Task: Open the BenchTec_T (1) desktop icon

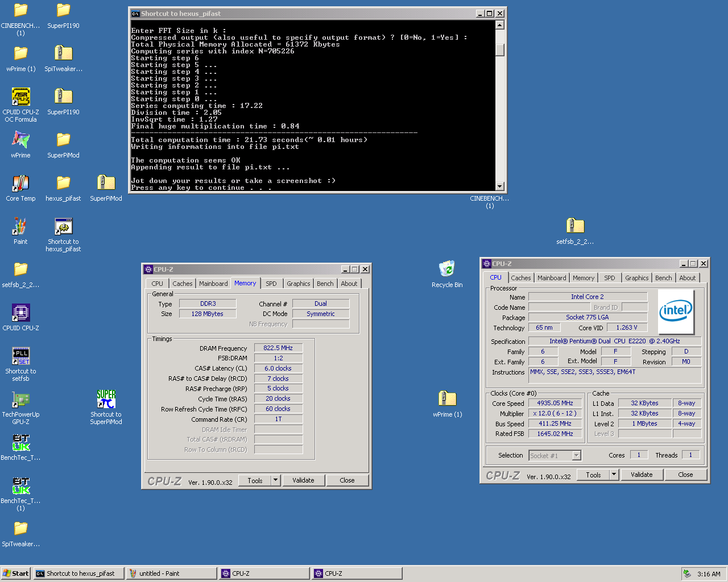Action: tap(20, 485)
